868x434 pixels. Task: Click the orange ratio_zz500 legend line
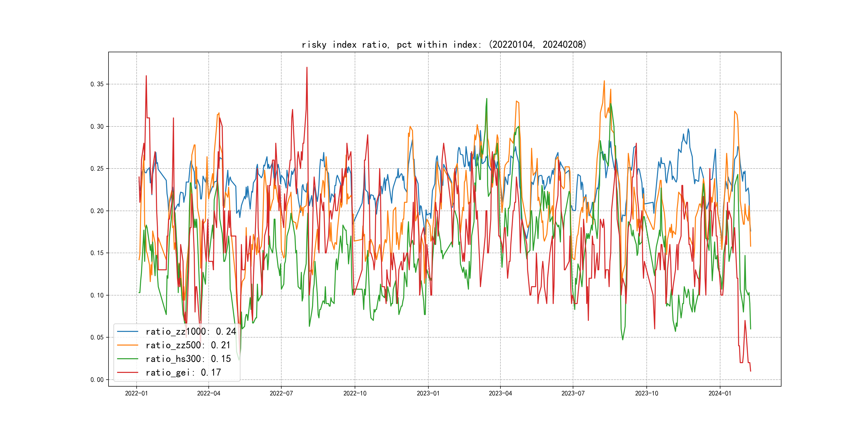tap(127, 345)
